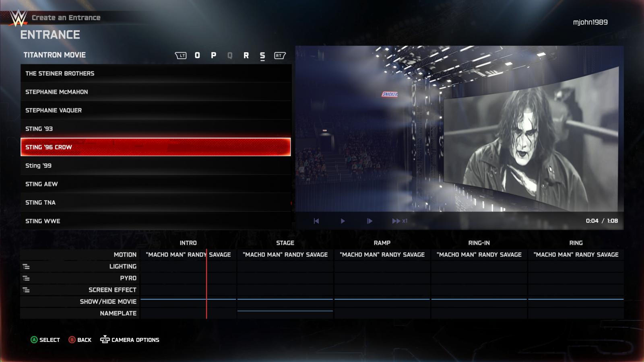Image resolution: width=644 pixels, height=362 pixels.
Task: Select Motion cell under Ring column
Action: [576, 255]
